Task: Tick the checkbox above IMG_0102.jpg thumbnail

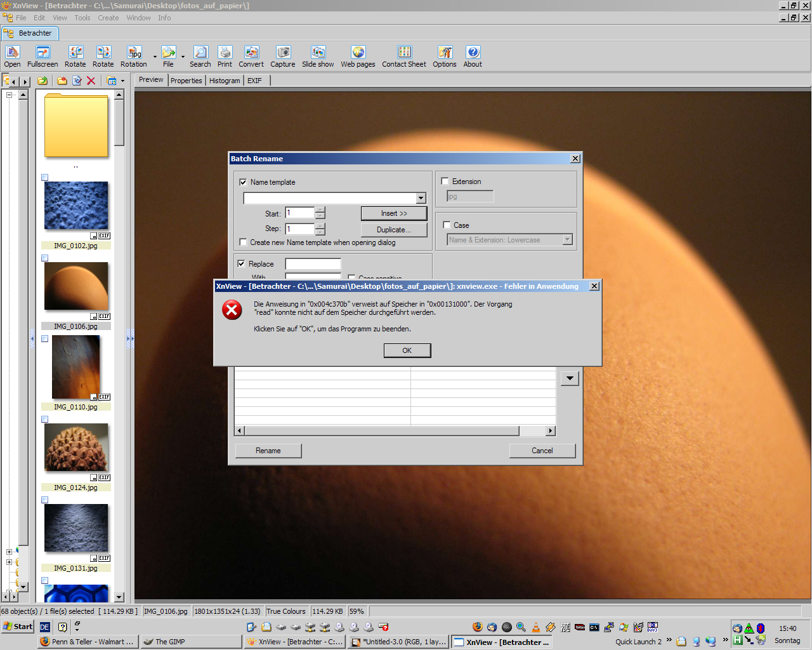Action: 45,178
